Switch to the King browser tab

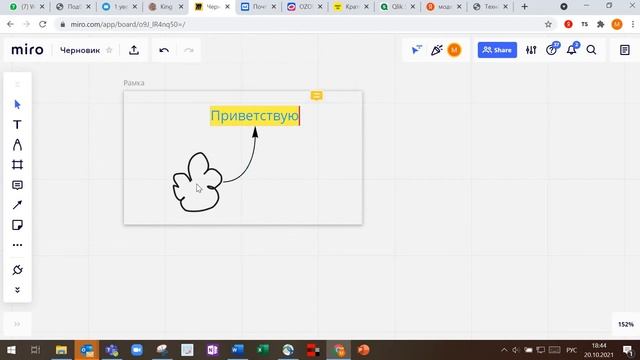[x=167, y=7]
